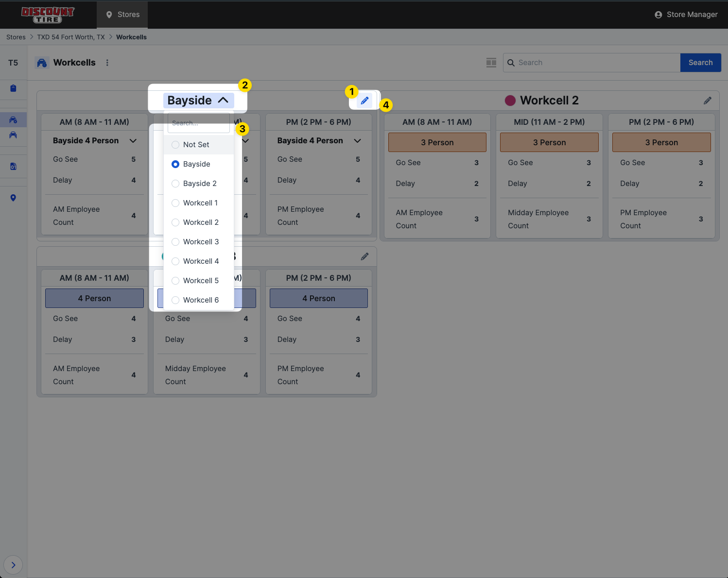Screen dimensions: 728x578
Task: Open the document '01' sidebar icon
Action: (x=13, y=167)
